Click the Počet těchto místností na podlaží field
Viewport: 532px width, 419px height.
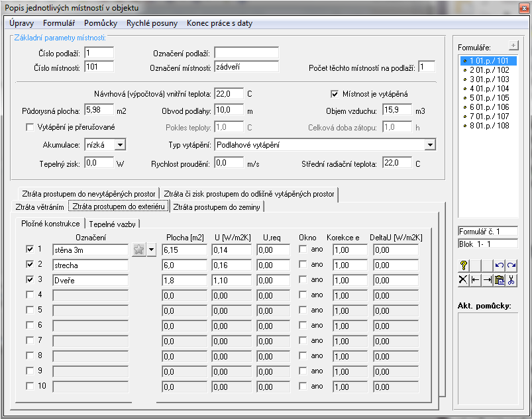(x=427, y=67)
